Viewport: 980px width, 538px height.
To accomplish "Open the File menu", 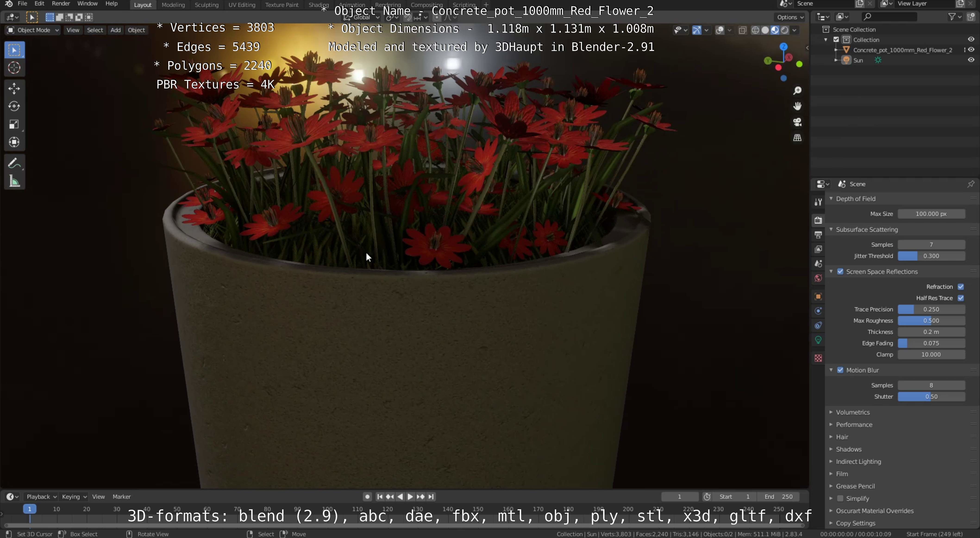I will (x=22, y=4).
